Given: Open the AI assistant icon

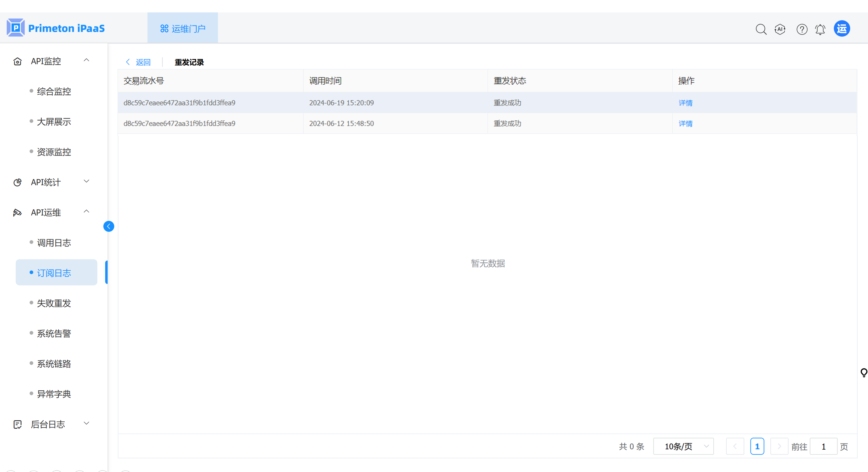Looking at the screenshot, I should 780,29.
